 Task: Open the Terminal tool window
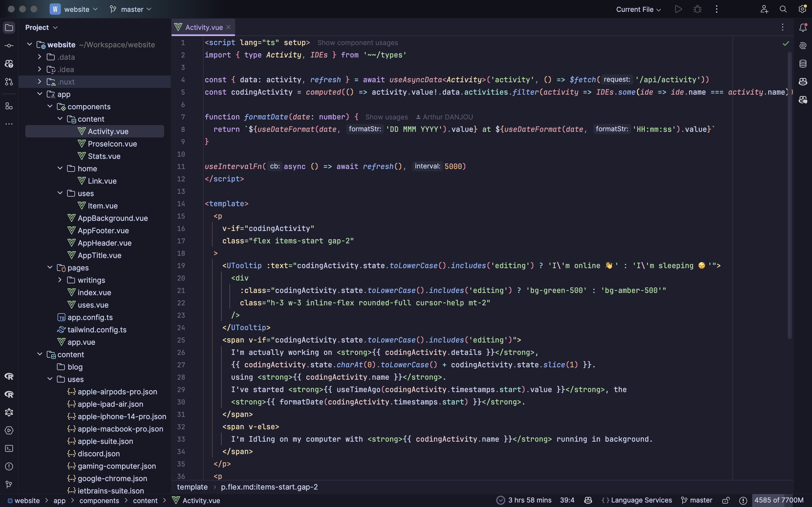(9, 449)
